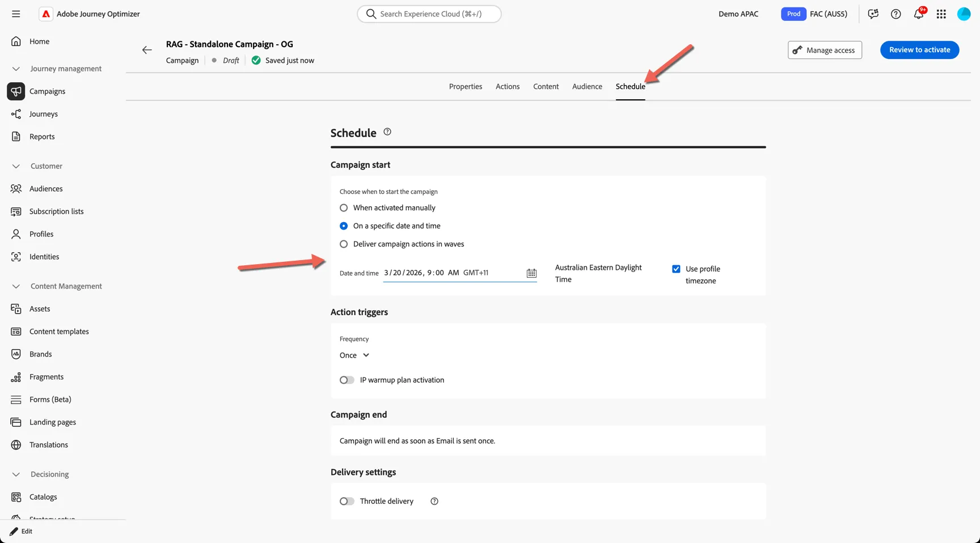The image size is (980, 543).
Task: Open Landing pages in sidebar
Action: [53, 422]
